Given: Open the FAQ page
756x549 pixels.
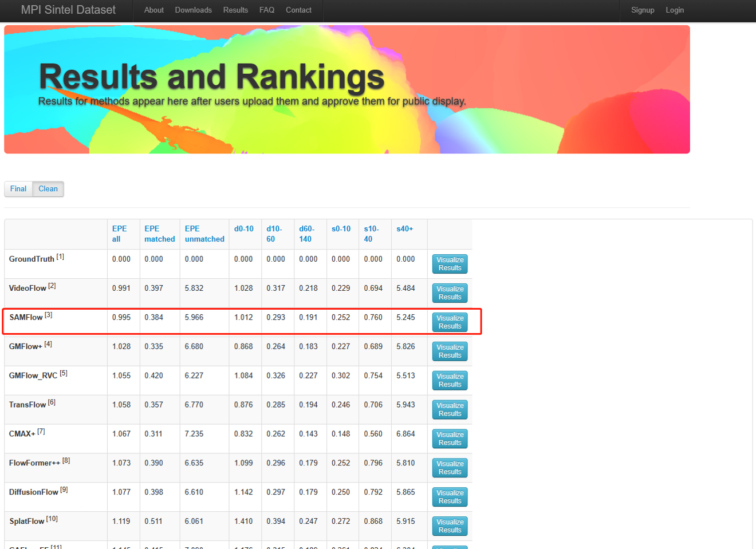Looking at the screenshot, I should 267,10.
